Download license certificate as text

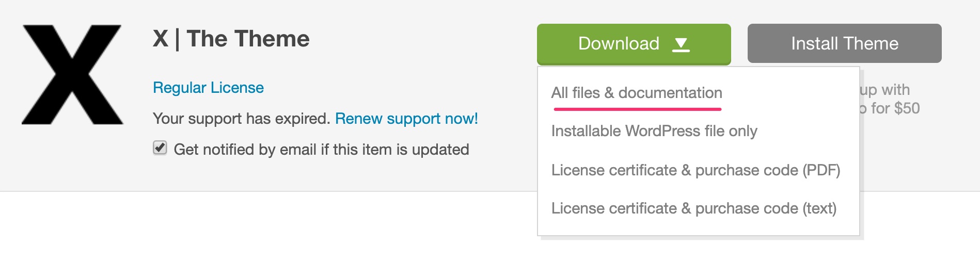[x=693, y=208]
